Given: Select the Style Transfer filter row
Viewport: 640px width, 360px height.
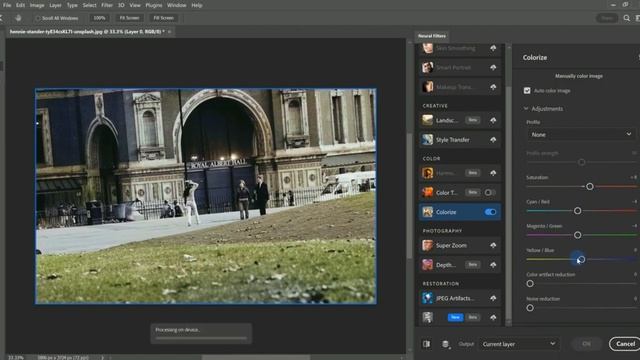Looking at the screenshot, I should (x=460, y=140).
